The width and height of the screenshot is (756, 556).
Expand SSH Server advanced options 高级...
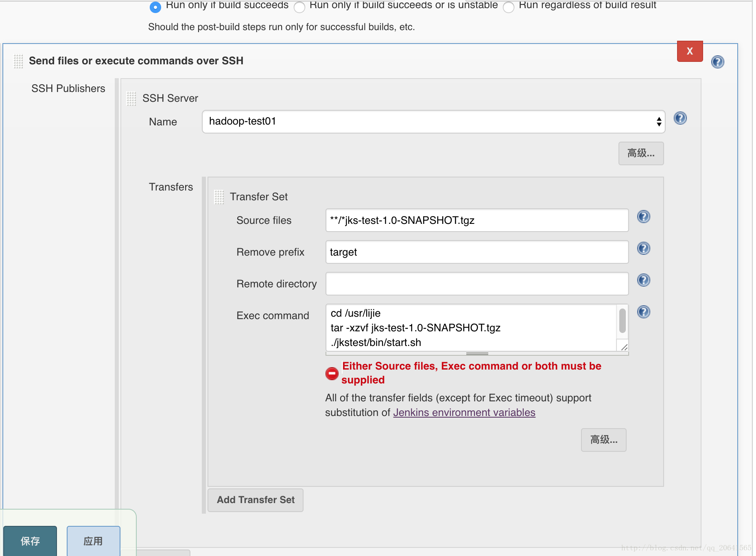641,153
